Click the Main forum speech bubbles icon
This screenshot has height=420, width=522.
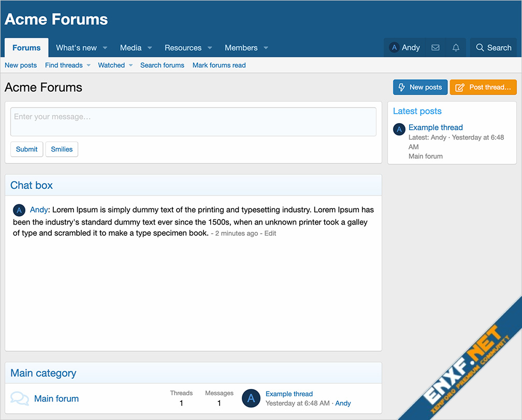click(x=20, y=398)
